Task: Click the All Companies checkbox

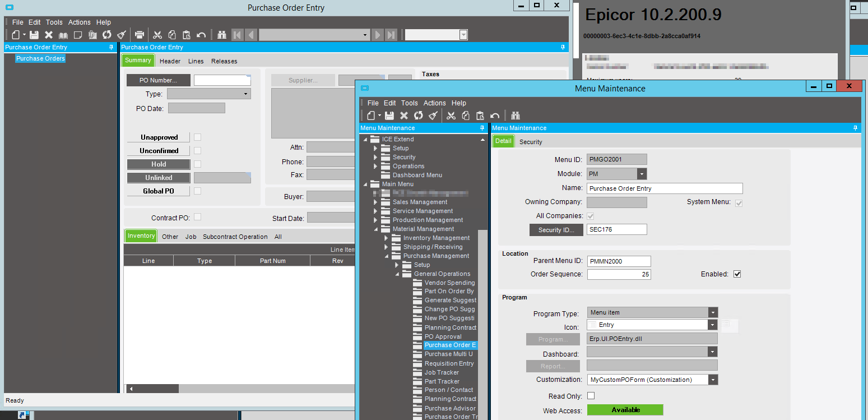Action: pos(591,216)
